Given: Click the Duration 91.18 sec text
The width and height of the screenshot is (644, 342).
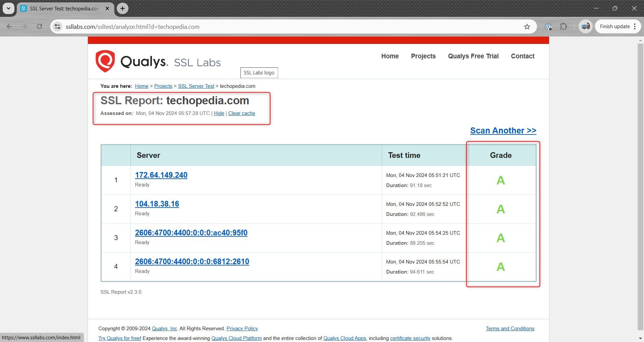Looking at the screenshot, I should point(409,185).
